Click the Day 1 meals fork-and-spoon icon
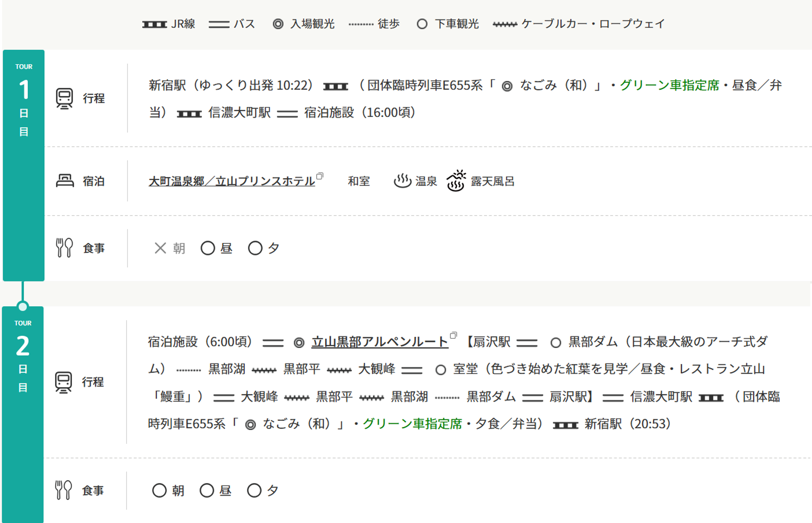Image resolution: width=812 pixels, height=523 pixels. pyautogui.click(x=64, y=248)
